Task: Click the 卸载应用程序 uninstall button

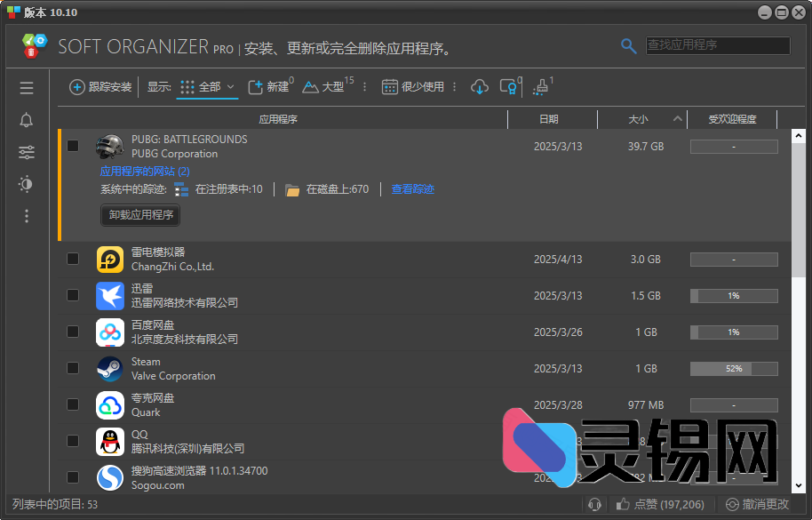Action: click(x=139, y=214)
